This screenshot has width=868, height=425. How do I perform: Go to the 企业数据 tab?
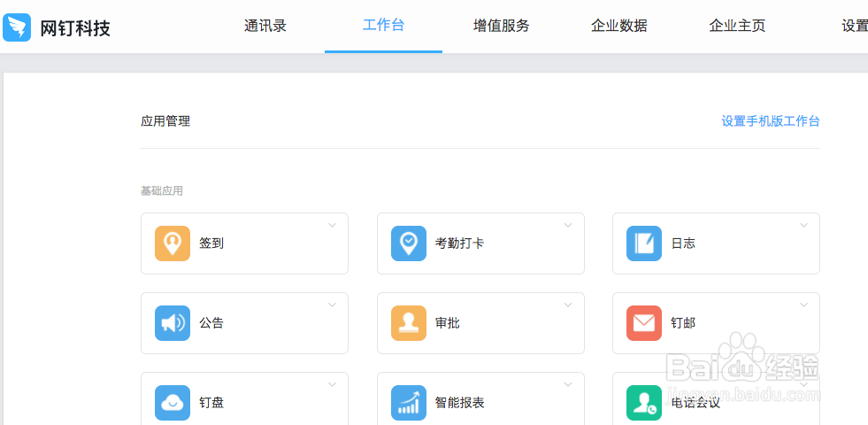618,26
